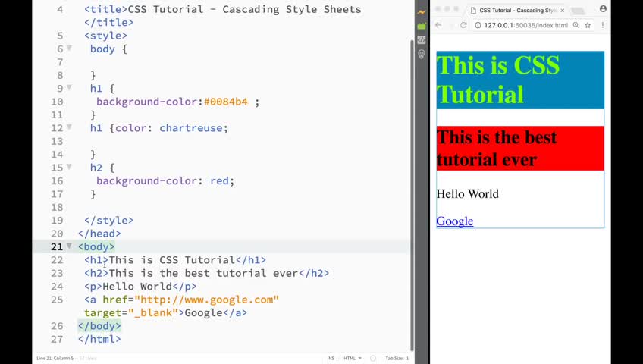Click the closing </head> tag on line 20
The image size is (643, 364).
pyautogui.click(x=99, y=234)
